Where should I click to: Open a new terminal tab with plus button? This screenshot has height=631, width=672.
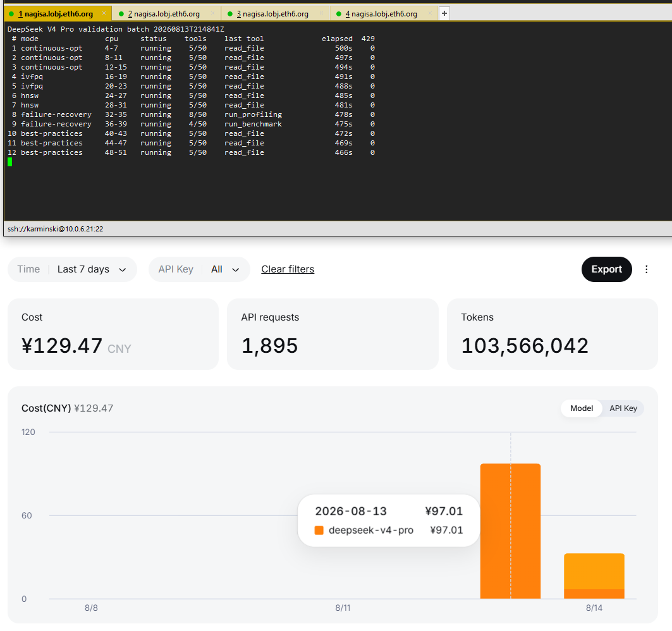(x=444, y=13)
